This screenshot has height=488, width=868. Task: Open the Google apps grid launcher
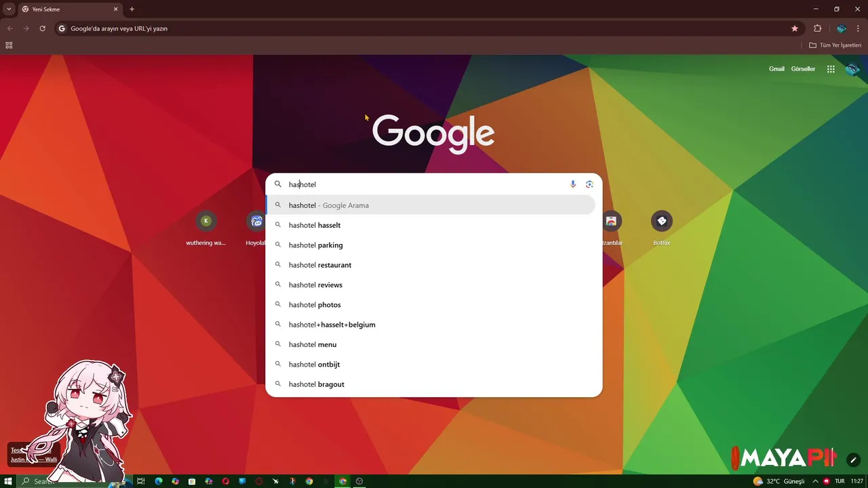(x=831, y=69)
